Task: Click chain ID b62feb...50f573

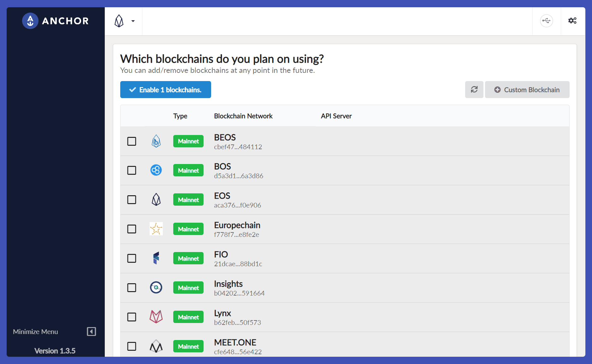Action: click(238, 322)
